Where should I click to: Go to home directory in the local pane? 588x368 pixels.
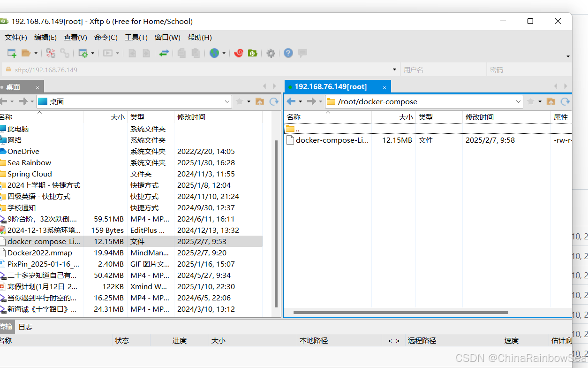[x=260, y=101]
